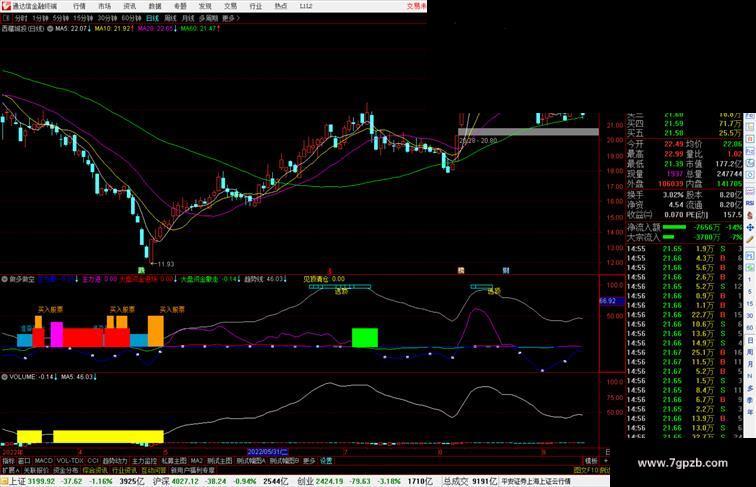Click the 沪深 index value 4027.12
The width and height of the screenshot is (756, 487).
[x=186, y=481]
